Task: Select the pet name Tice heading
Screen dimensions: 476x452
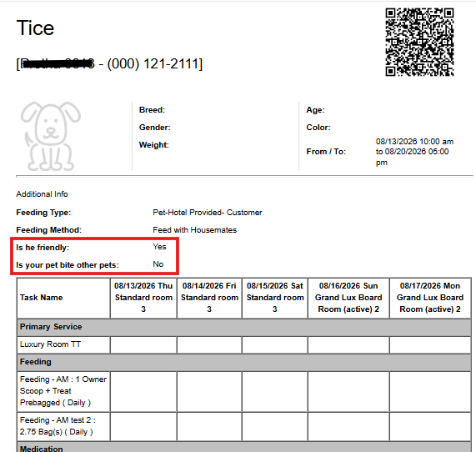Action: tap(35, 28)
